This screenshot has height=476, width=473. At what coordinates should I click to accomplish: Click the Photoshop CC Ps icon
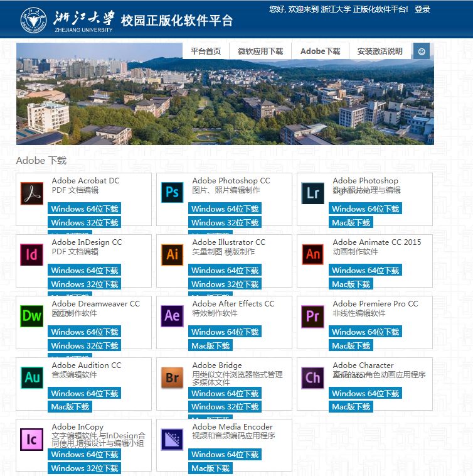click(173, 192)
